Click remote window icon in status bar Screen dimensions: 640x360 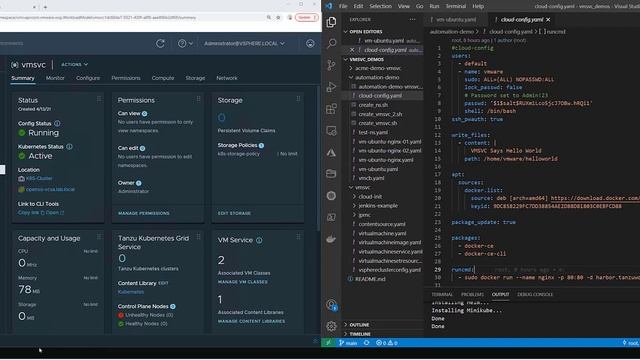[x=328, y=343]
